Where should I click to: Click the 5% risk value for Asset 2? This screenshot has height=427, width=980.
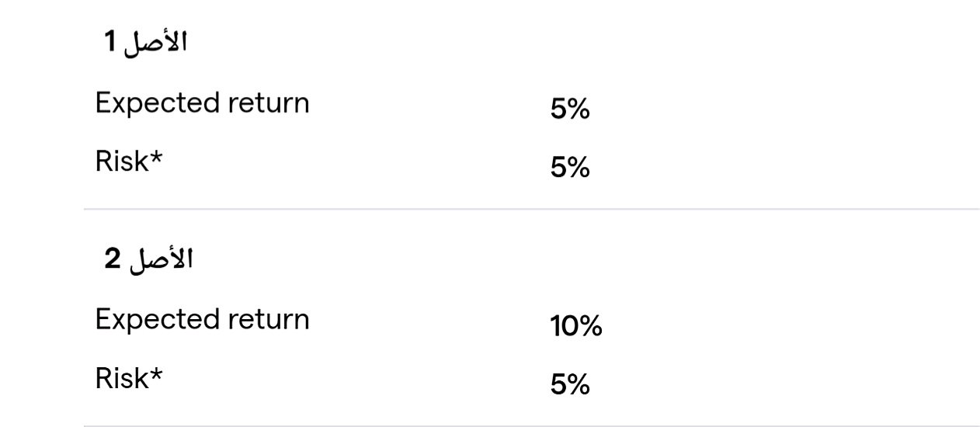[570, 385]
